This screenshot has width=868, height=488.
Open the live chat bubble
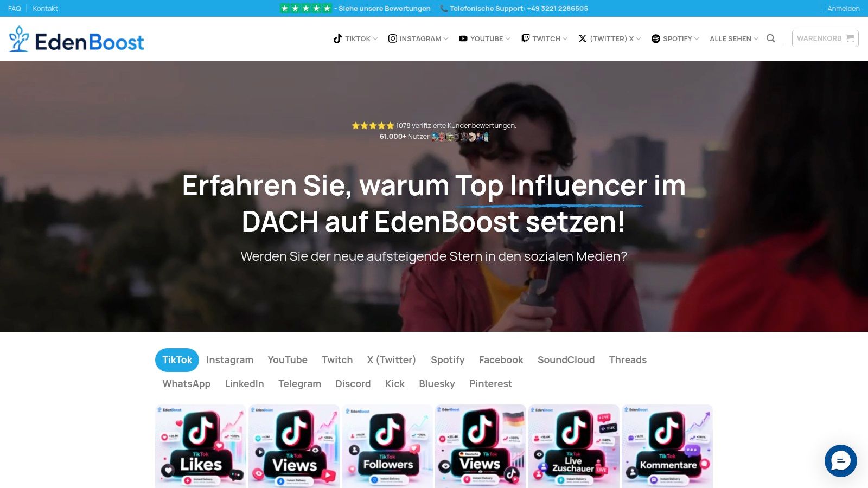(840, 461)
